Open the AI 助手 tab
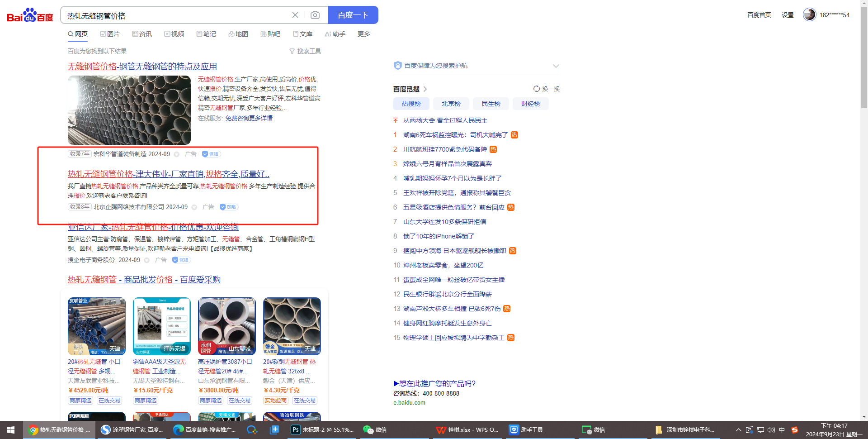 [x=335, y=34]
